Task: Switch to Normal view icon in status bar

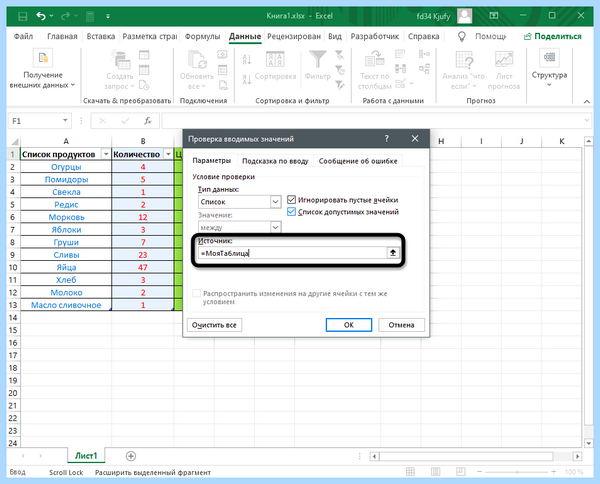Action: (410, 472)
